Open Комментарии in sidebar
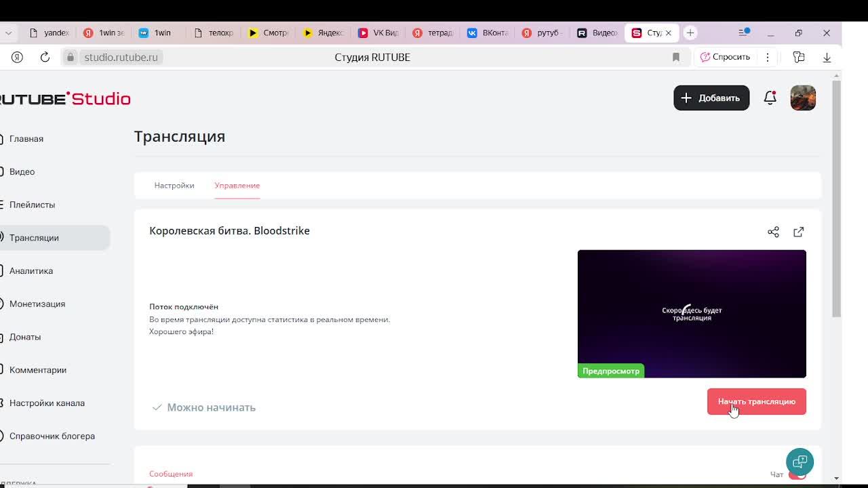Screen dimensions: 868x488 point(38,370)
